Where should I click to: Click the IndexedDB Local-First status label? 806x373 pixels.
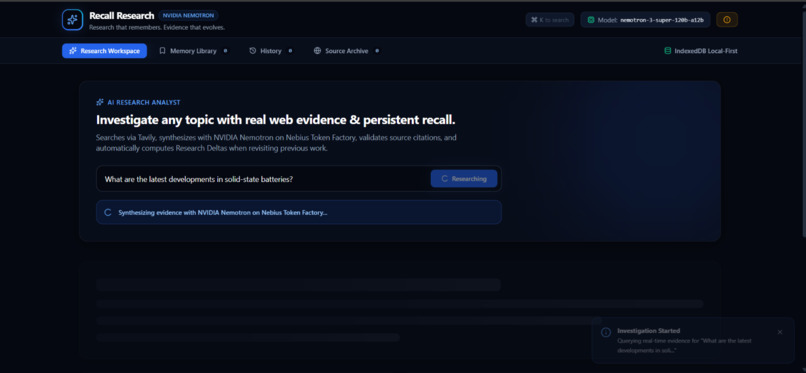pyautogui.click(x=706, y=51)
